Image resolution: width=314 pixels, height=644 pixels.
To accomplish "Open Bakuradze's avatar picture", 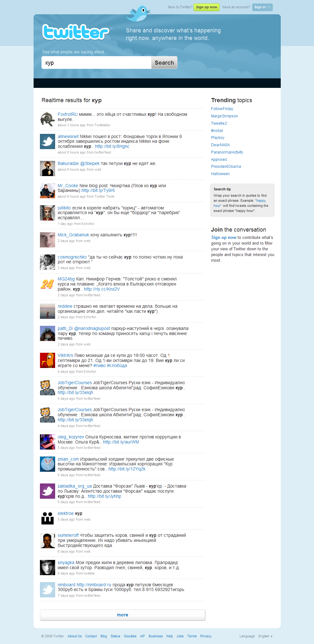I will coord(48,168).
